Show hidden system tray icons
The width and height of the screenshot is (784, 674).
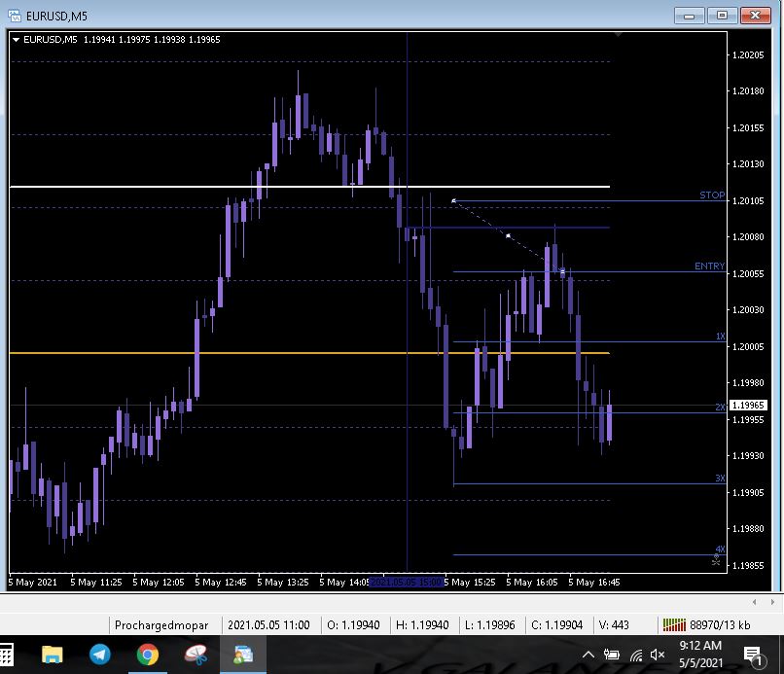coord(588,654)
